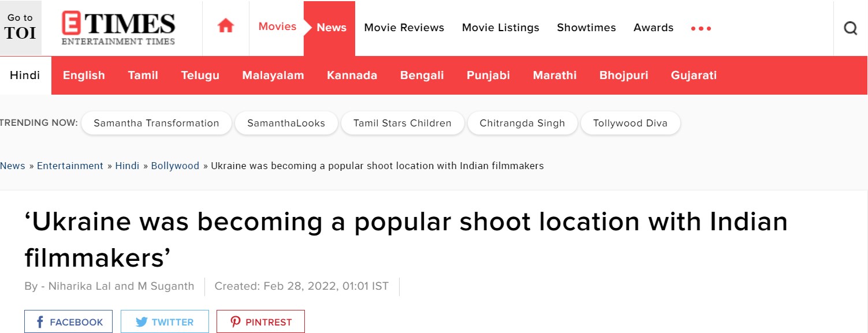This screenshot has width=868, height=333.
Task: Share article on Twitter
Action: [x=165, y=322]
